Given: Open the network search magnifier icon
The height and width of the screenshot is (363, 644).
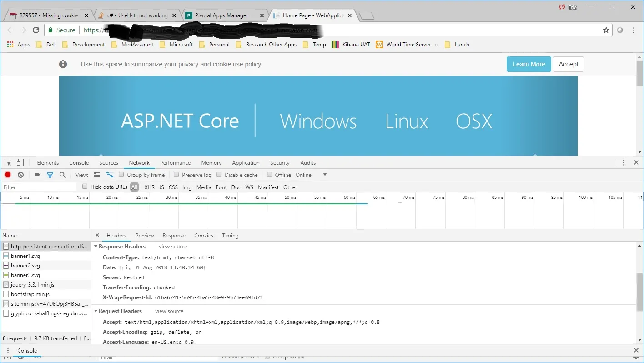Looking at the screenshot, I should 63,175.
